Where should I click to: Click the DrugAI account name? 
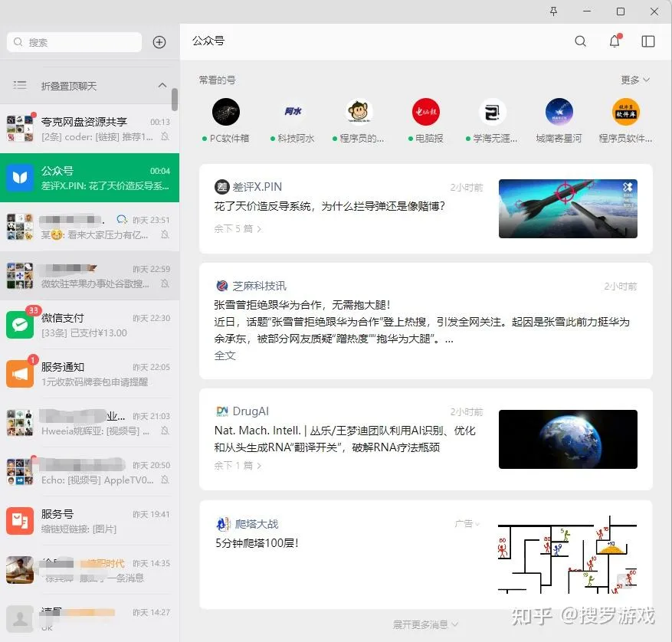point(251,411)
